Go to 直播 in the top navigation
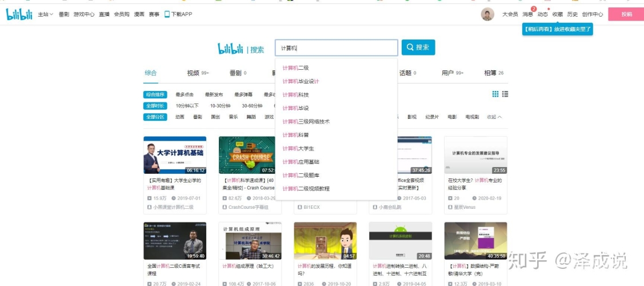644x286 pixels. coord(104,14)
